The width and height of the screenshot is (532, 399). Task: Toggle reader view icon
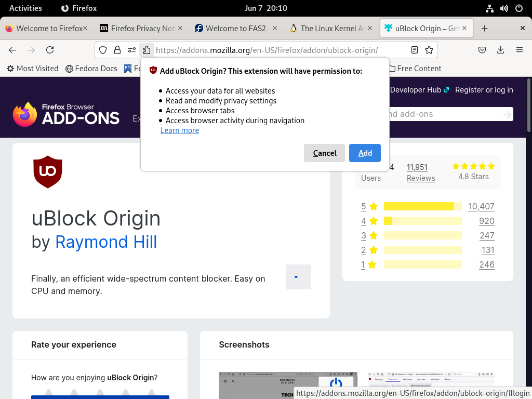414,50
